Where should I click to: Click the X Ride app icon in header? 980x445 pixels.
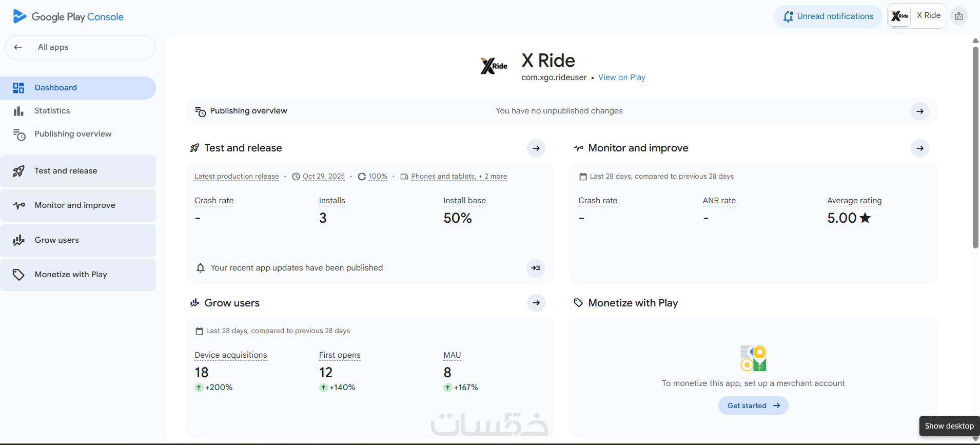tap(900, 16)
